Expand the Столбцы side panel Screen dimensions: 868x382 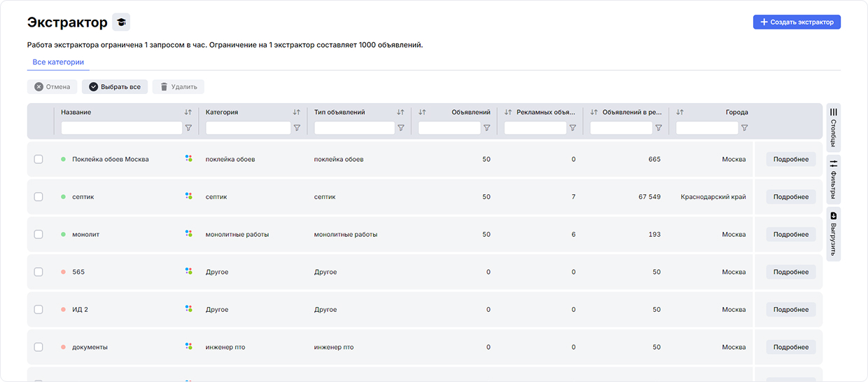point(833,127)
